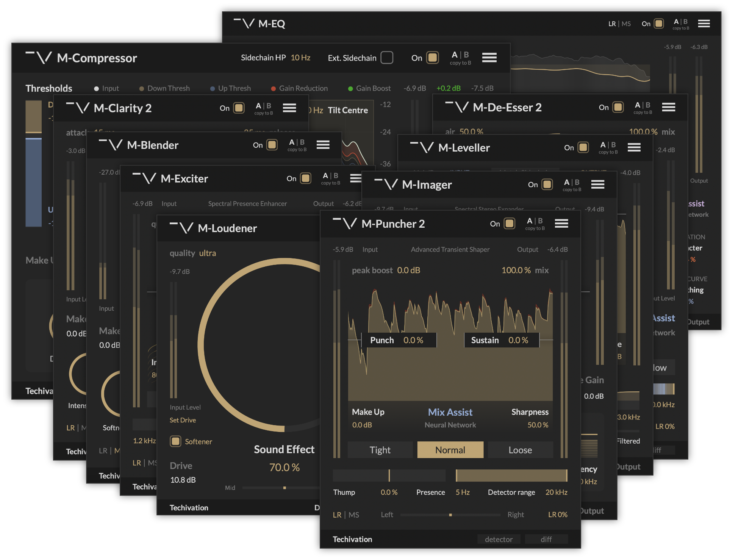Screen dimensions: 733x560
Task: Change M-Loudener quality ultra setting
Action: click(207, 253)
